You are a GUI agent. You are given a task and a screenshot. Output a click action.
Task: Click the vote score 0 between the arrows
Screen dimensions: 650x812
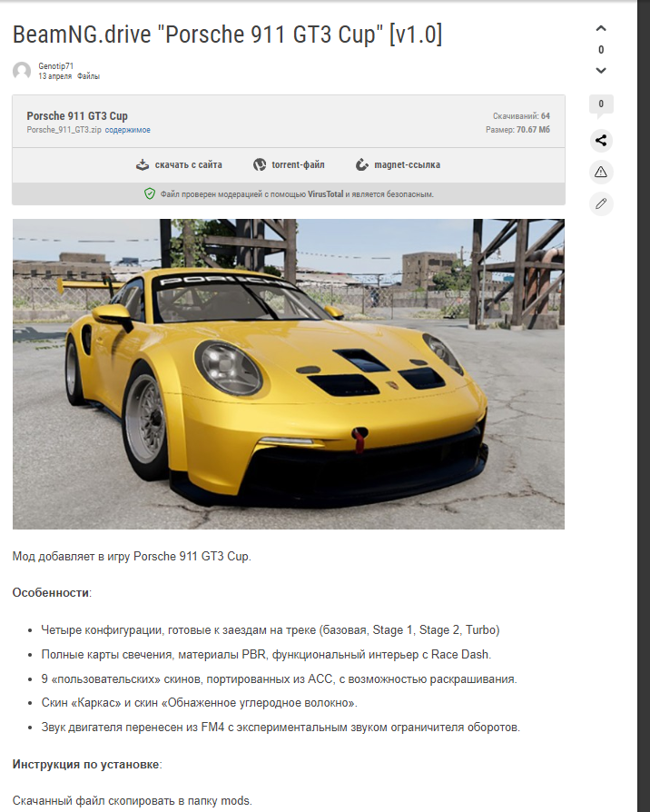tap(601, 50)
